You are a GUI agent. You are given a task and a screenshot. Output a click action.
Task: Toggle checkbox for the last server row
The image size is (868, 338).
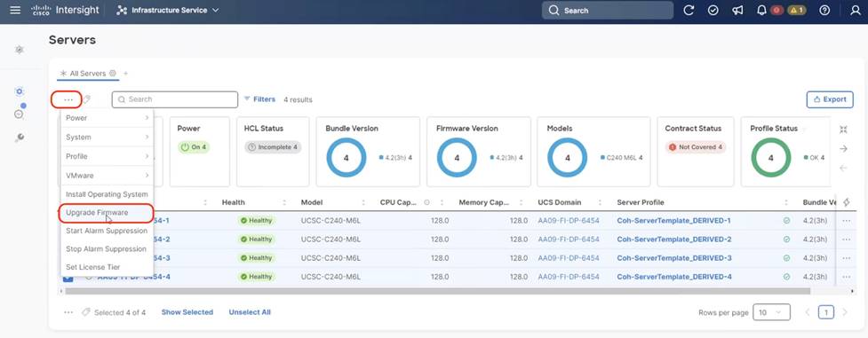pos(68,277)
